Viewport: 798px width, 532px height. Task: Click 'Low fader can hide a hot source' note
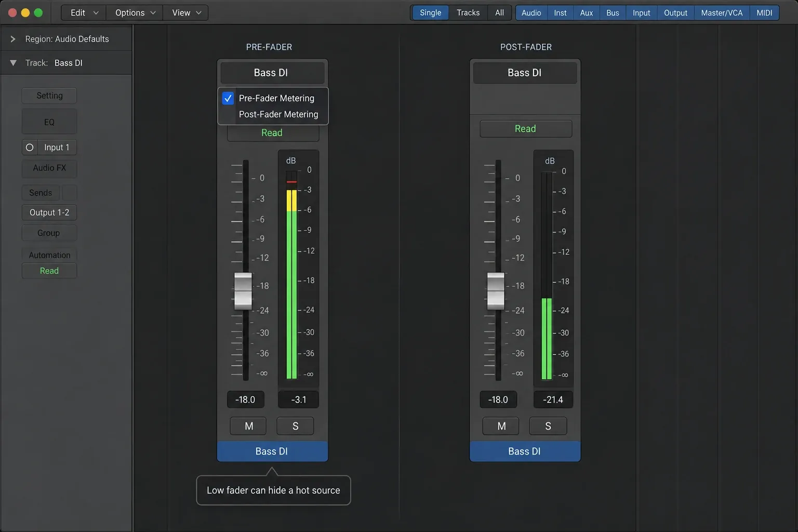pos(273,490)
